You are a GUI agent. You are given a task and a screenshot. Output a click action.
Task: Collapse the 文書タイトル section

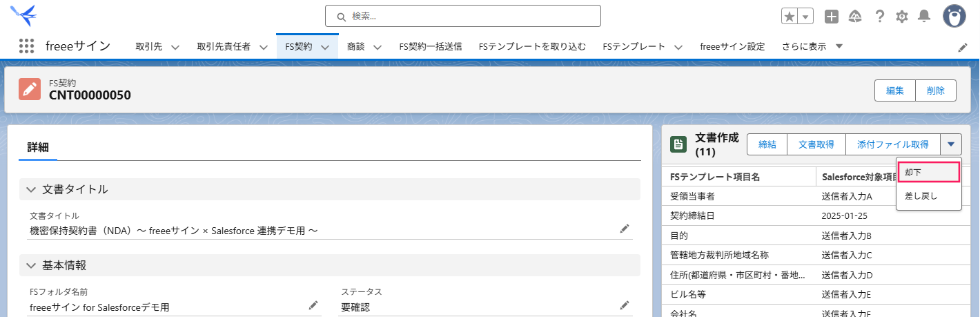[330, 189]
